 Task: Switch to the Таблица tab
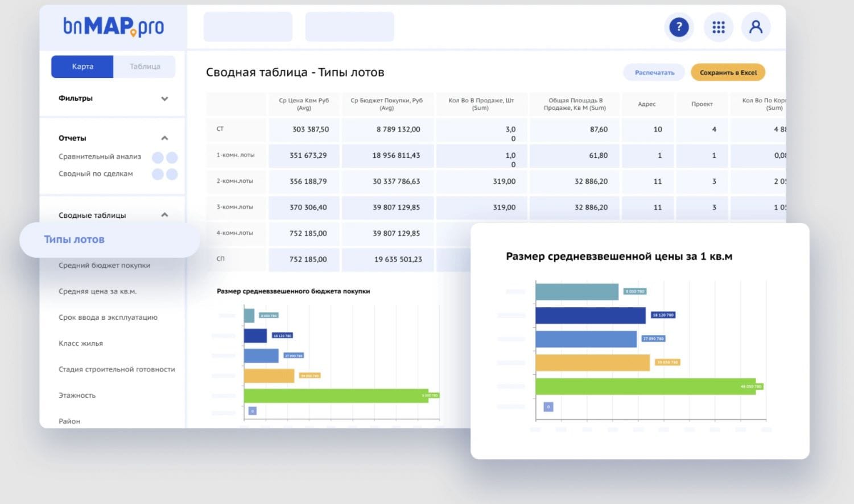click(144, 66)
